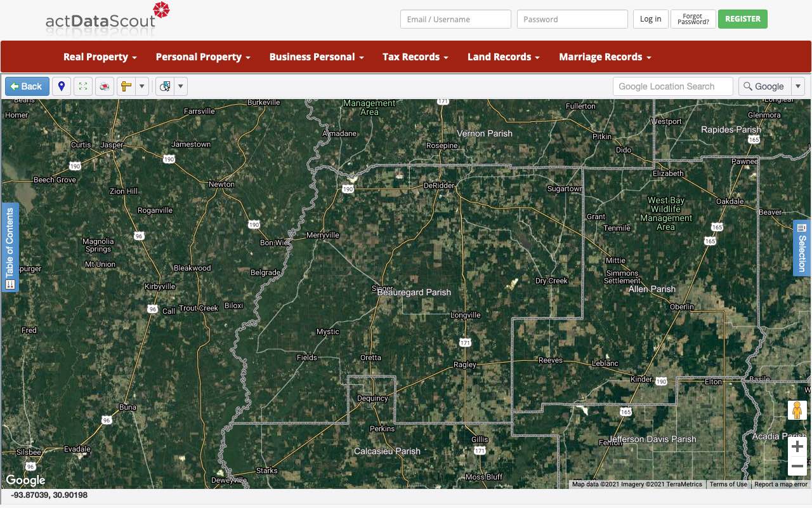Viewport: 812px width, 508px height.
Task: Click the Oakdale town label
Action: (x=730, y=201)
